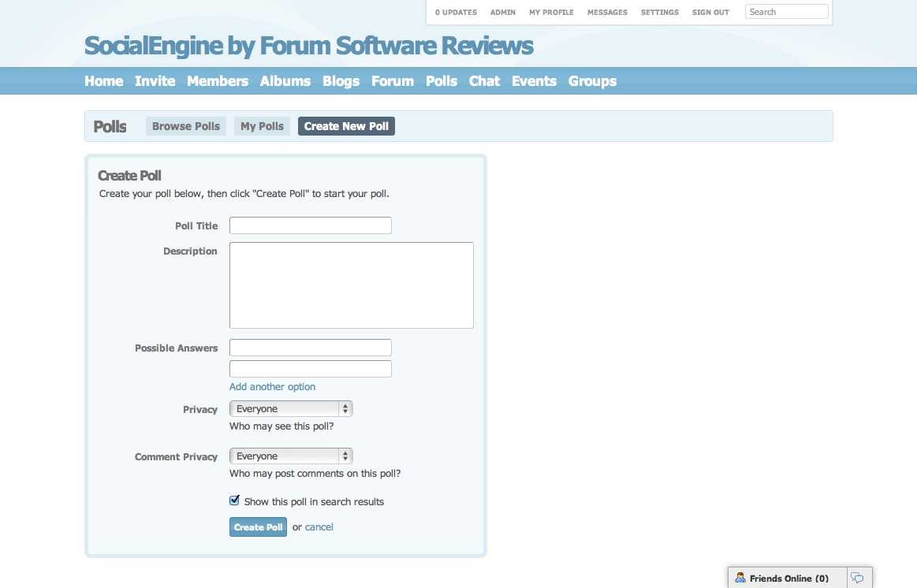
Task: Click Sign Out
Action: [x=710, y=13]
